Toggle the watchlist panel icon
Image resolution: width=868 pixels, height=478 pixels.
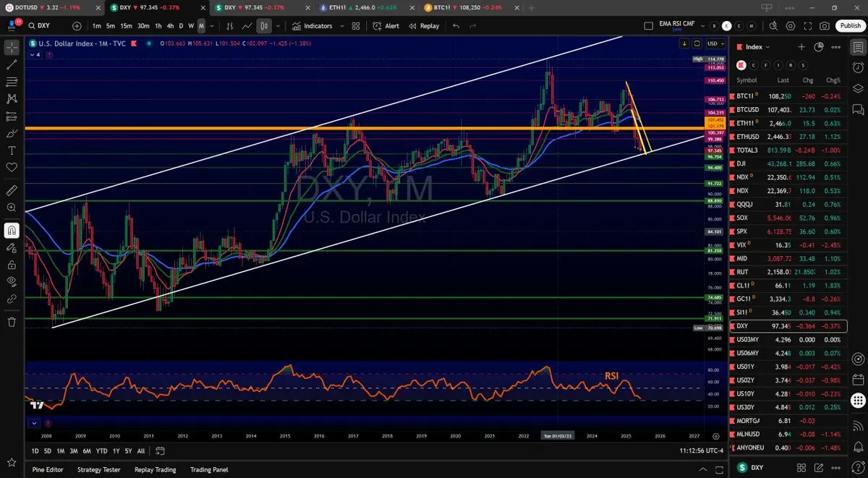pos(857,48)
